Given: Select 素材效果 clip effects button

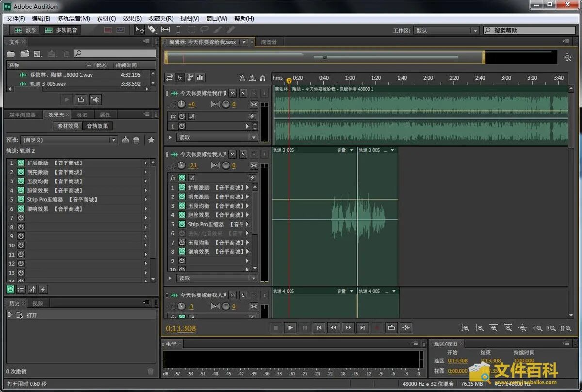Looking at the screenshot, I should coord(68,126).
